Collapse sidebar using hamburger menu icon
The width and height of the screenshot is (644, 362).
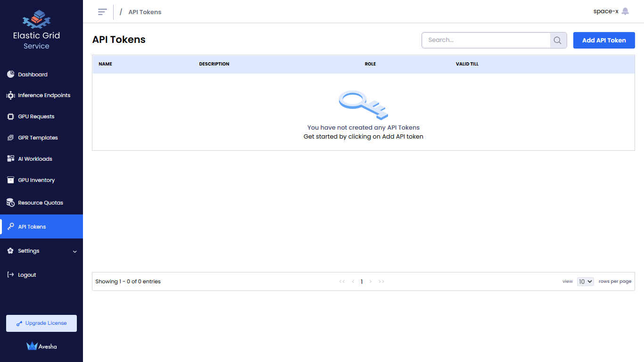[102, 12]
